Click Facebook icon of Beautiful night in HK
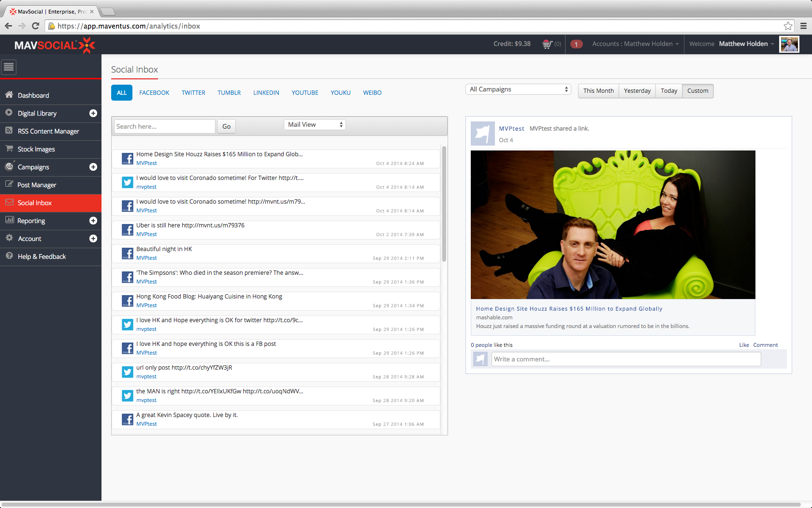812x508 pixels. [x=128, y=254]
